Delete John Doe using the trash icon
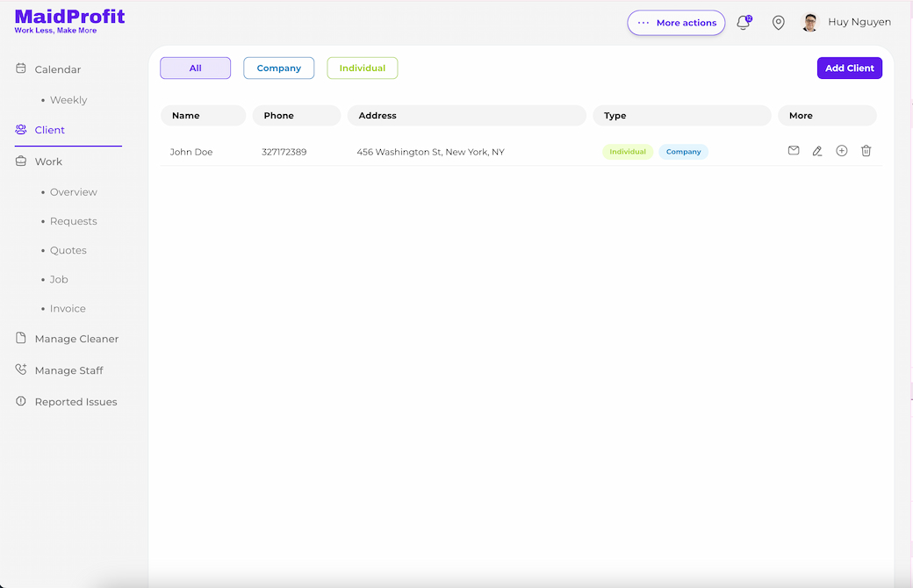This screenshot has height=588, width=913. [866, 151]
